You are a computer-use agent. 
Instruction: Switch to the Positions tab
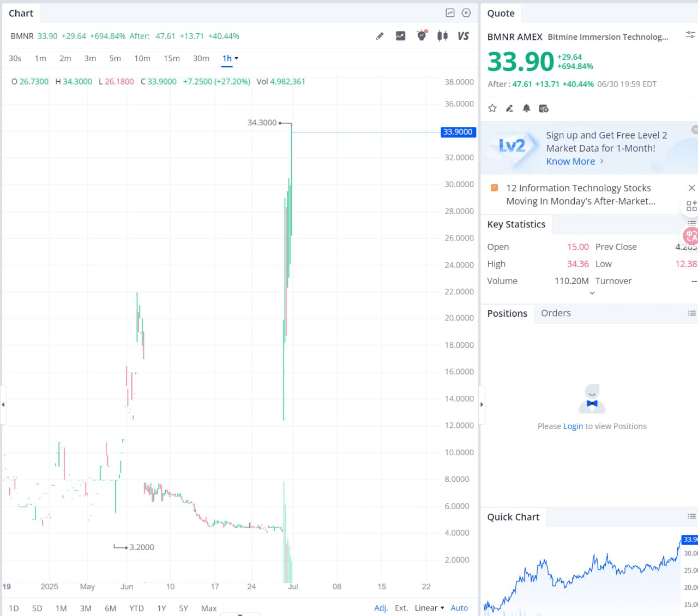pyautogui.click(x=507, y=313)
